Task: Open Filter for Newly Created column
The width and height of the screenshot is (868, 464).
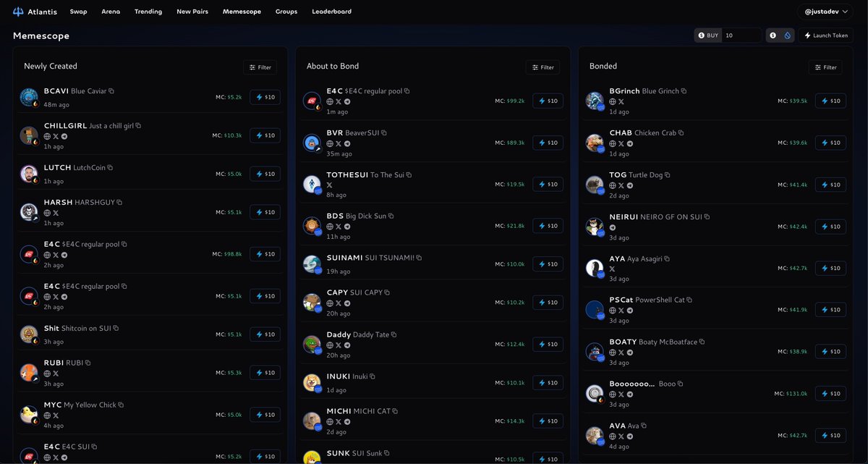Action: [x=260, y=67]
